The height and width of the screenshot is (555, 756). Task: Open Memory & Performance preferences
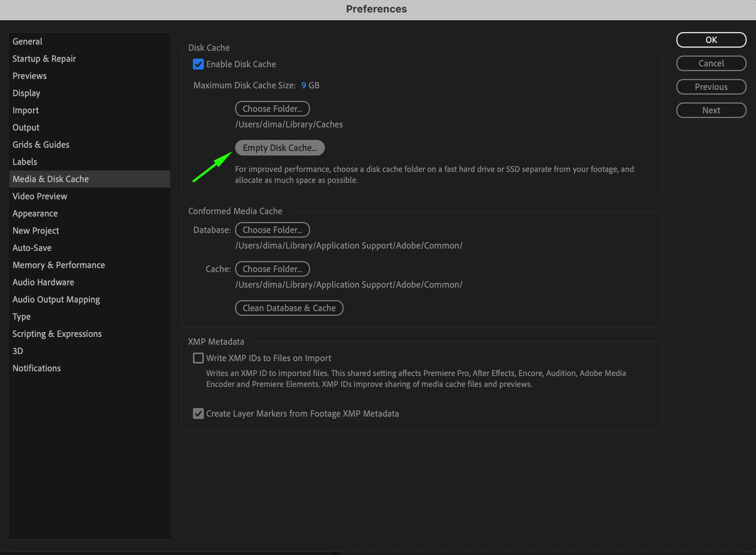pos(59,265)
